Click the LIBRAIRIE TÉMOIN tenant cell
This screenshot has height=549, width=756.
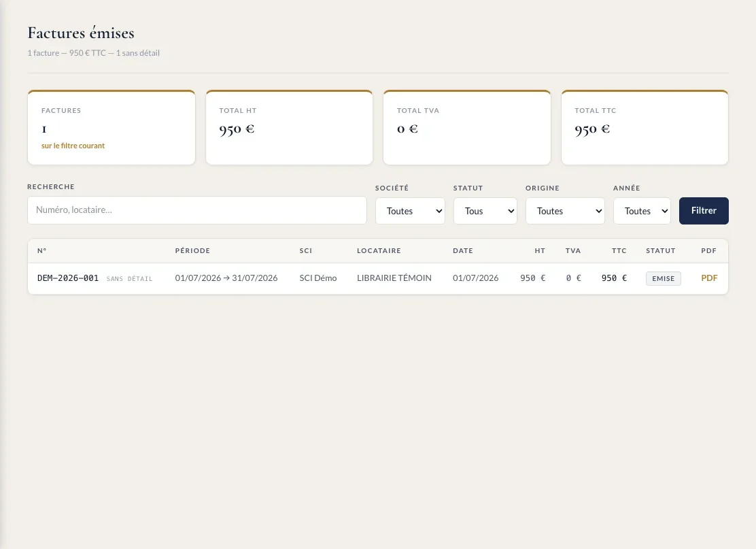point(394,278)
